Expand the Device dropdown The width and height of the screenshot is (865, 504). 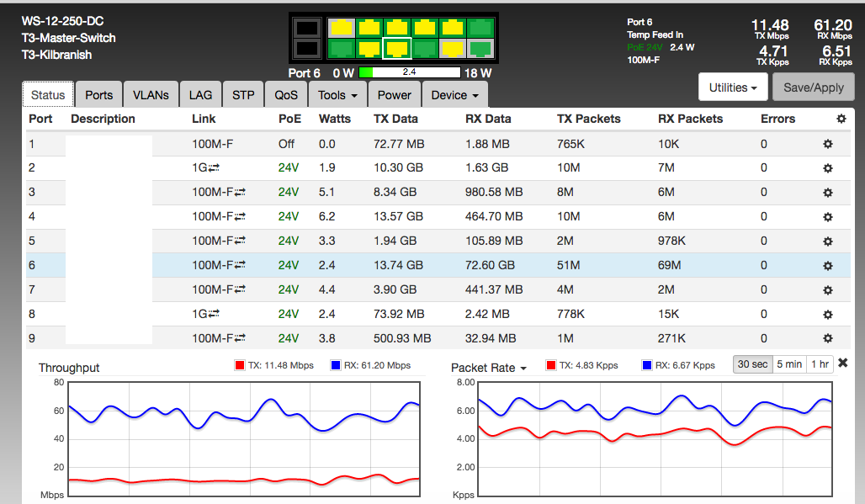(x=454, y=95)
